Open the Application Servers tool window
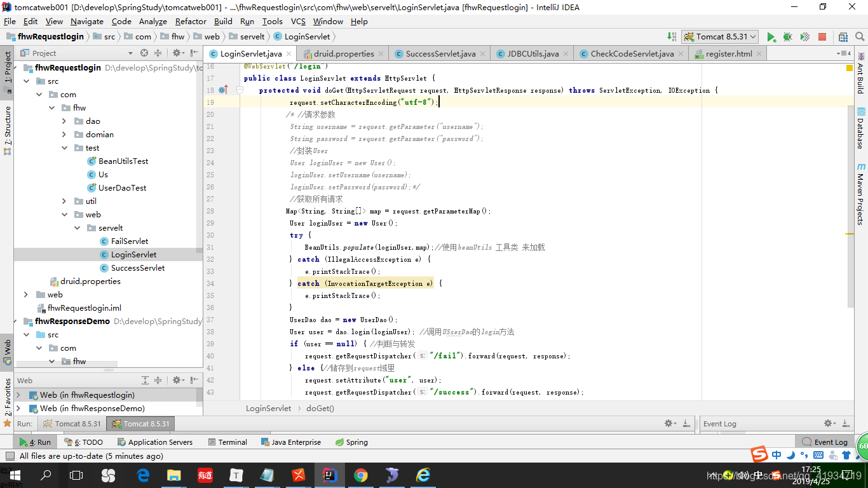The width and height of the screenshot is (868, 488). (154, 442)
